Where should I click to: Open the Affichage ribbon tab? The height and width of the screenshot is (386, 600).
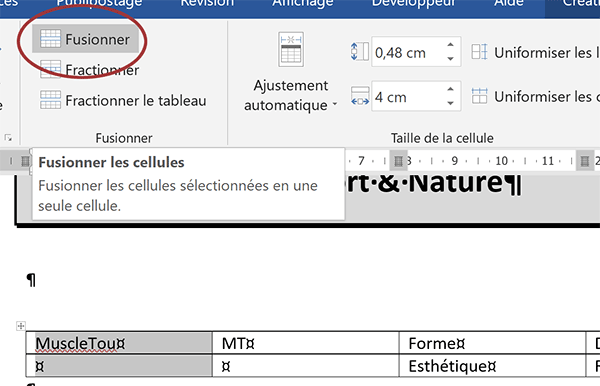point(303,4)
